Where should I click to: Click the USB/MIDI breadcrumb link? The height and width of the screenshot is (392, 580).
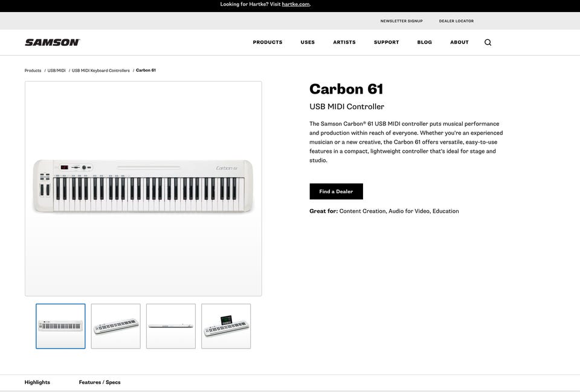[56, 70]
